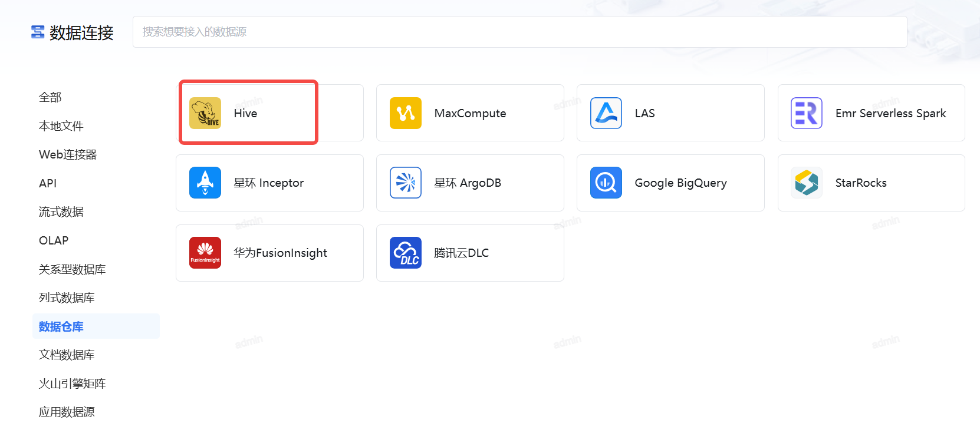Select the 应用数据源 category

tap(67, 412)
